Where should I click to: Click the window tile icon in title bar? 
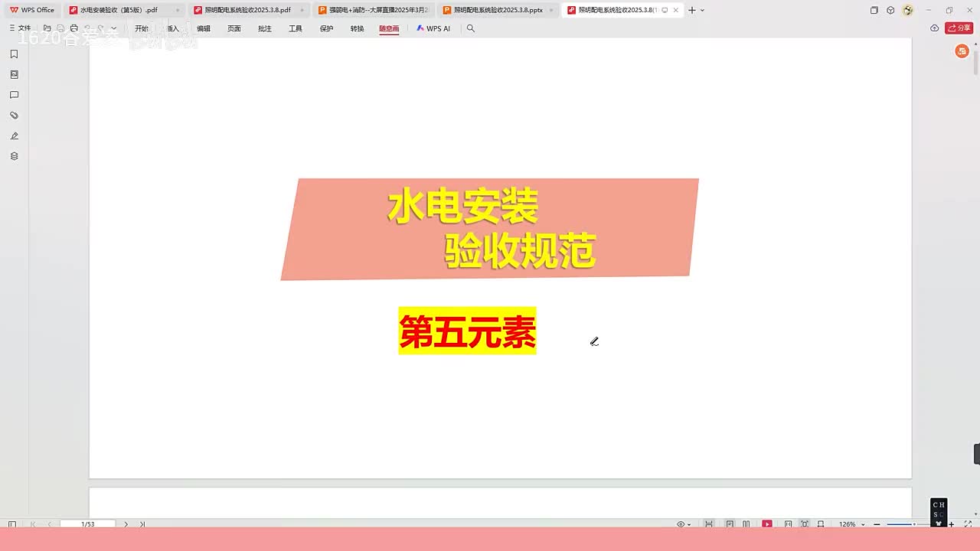(x=874, y=10)
